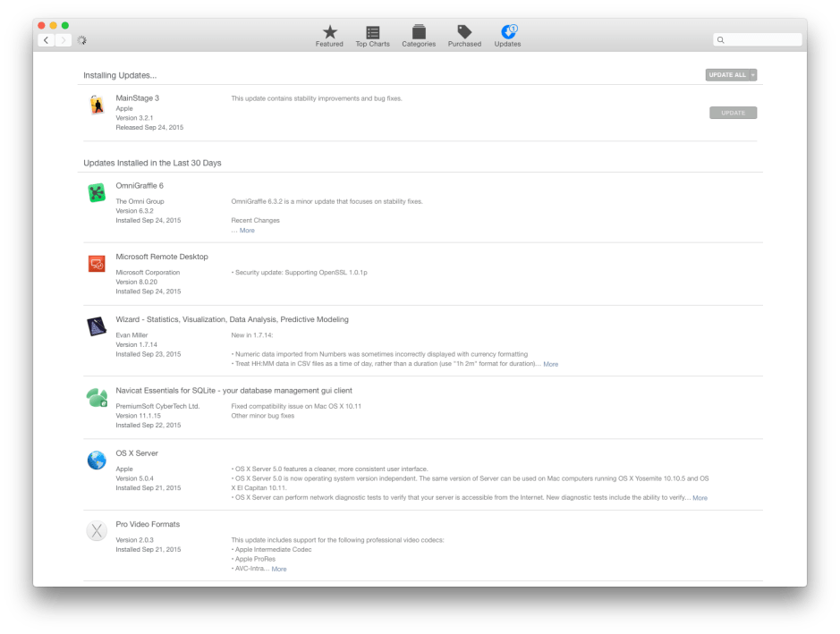This screenshot has width=840, height=634.
Task: Open the Wizard statistics app icon
Action: click(x=97, y=326)
